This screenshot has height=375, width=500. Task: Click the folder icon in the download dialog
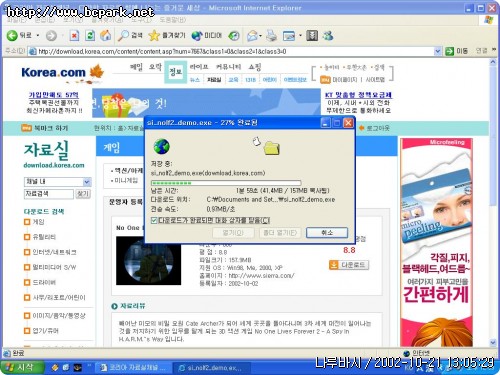272,148
